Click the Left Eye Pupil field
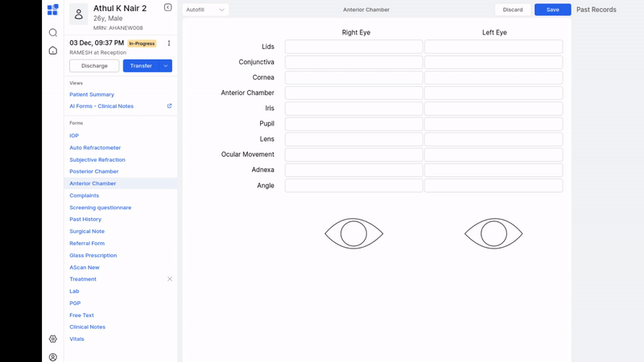This screenshot has height=362, width=644. pos(493,124)
